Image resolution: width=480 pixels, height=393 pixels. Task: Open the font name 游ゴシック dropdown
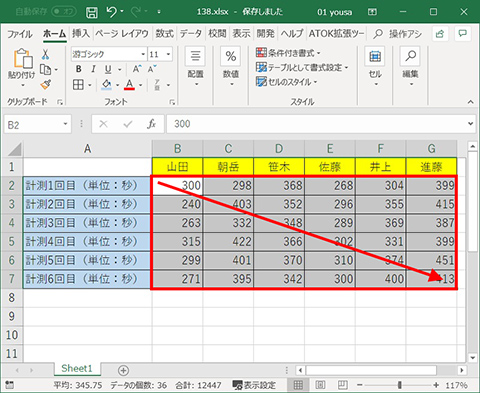(143, 54)
